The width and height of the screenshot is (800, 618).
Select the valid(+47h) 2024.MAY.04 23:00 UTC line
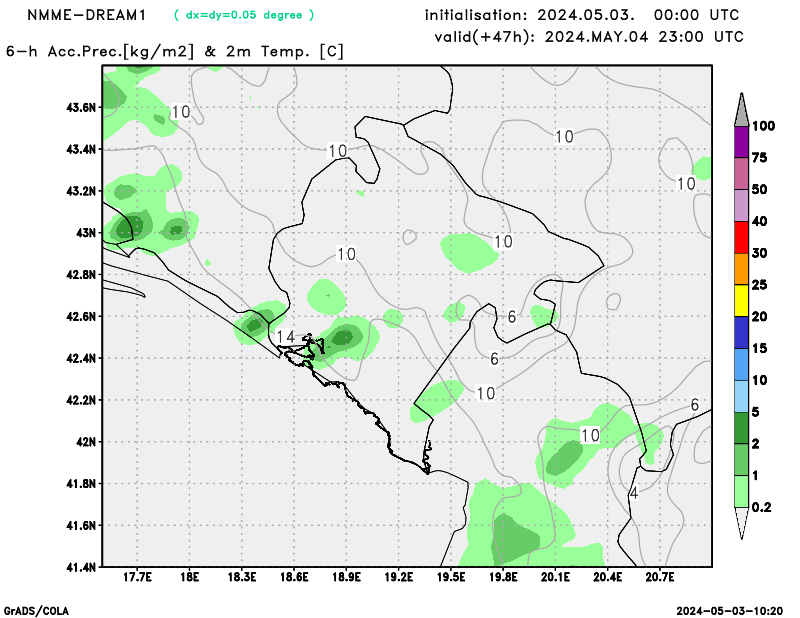pos(589,37)
